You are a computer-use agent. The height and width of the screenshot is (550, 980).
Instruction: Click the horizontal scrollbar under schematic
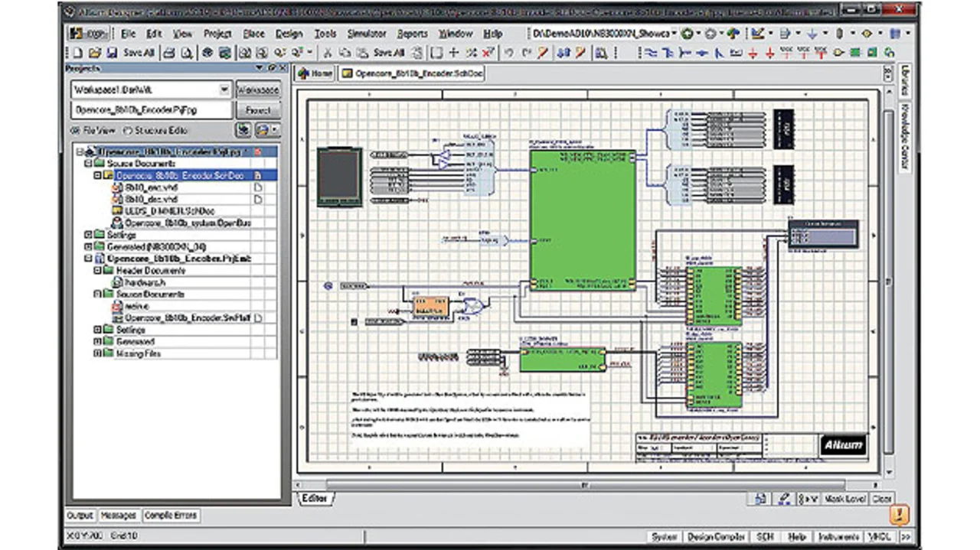tap(586, 484)
